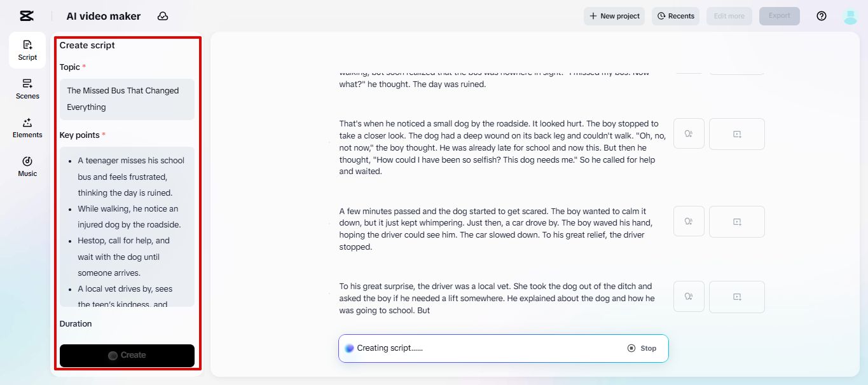Click the cloud sync status icon
868x385 pixels.
pyautogui.click(x=163, y=16)
